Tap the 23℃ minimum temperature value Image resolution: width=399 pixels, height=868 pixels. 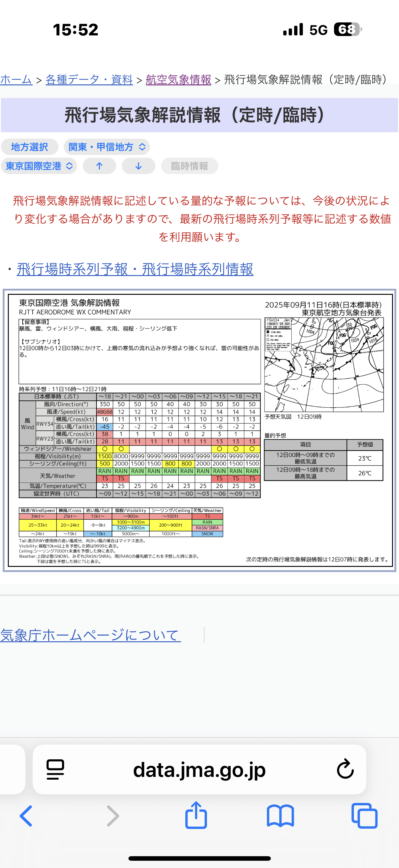coord(365,458)
